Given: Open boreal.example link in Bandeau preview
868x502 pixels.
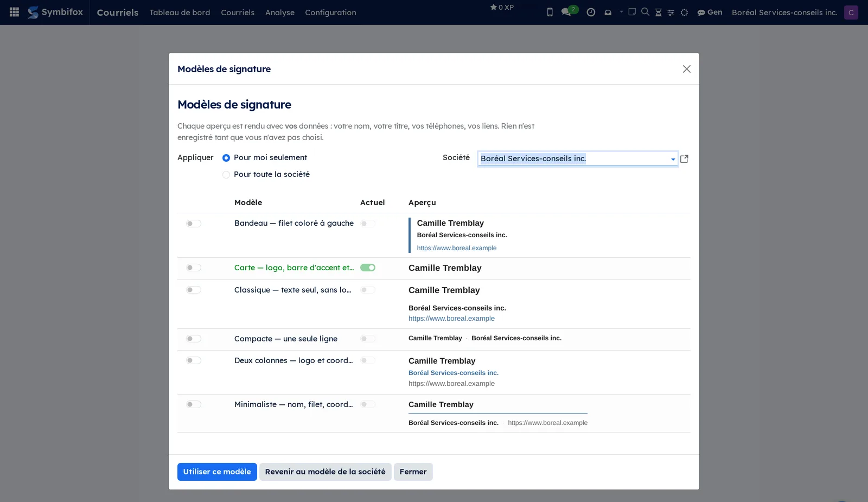Looking at the screenshot, I should (457, 248).
